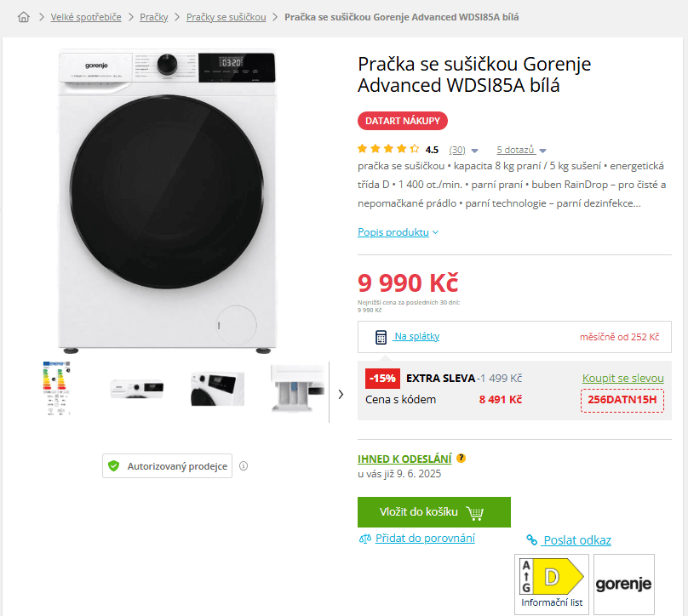Click the Gorenje brand logo box
This screenshot has width=688, height=616.
coord(624,584)
